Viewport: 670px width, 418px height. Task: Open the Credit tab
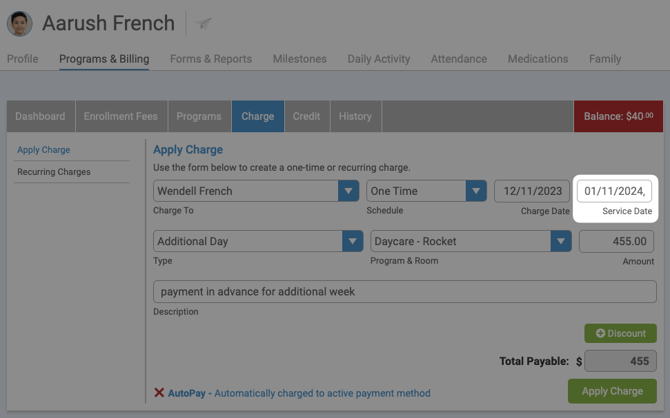307,116
